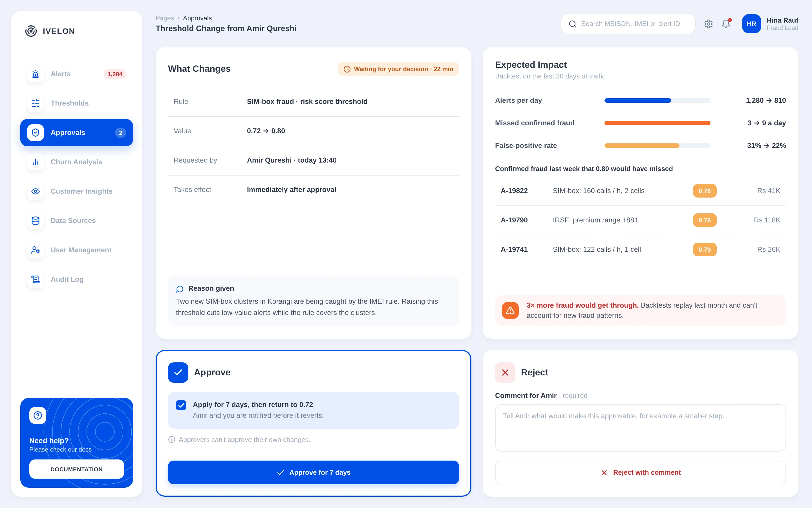Click the Comment for Amir text area

pos(640,428)
